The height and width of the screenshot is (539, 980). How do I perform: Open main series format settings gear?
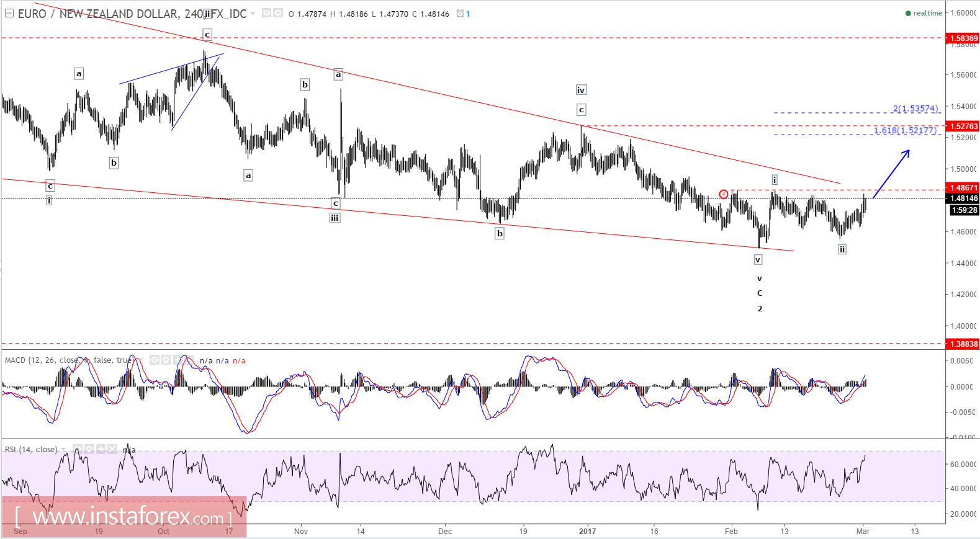click(278, 13)
